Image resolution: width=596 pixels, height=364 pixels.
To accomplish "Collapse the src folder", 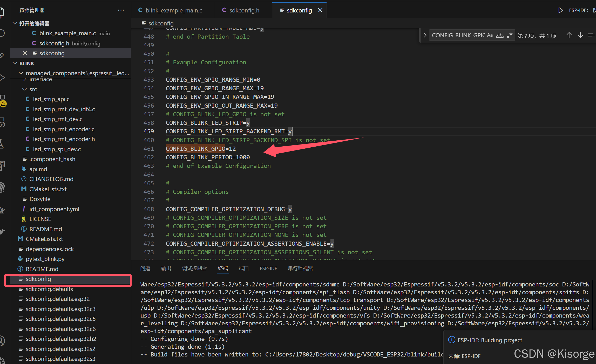I will [x=25, y=89].
